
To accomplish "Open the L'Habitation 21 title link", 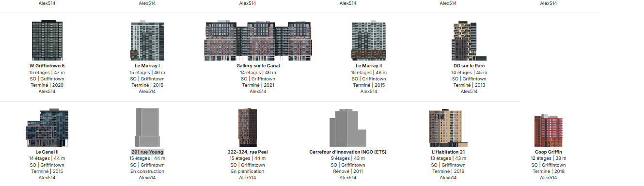I will pos(448,152).
